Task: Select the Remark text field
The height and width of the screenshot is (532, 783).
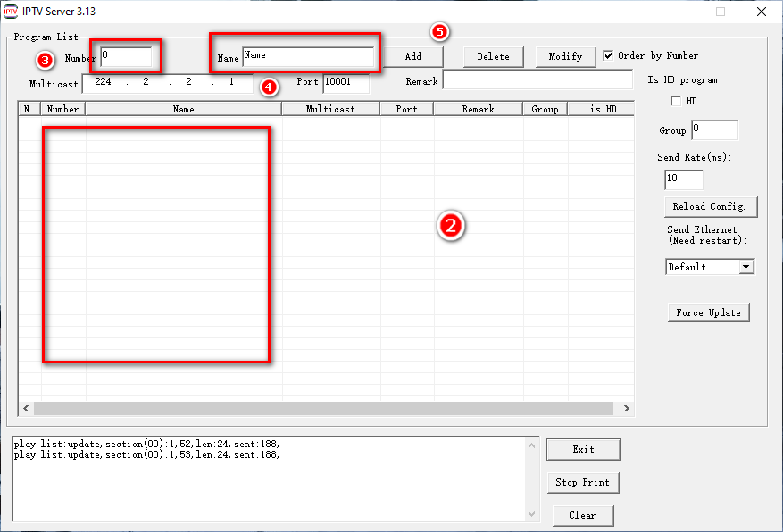Action: pyautogui.click(x=537, y=80)
